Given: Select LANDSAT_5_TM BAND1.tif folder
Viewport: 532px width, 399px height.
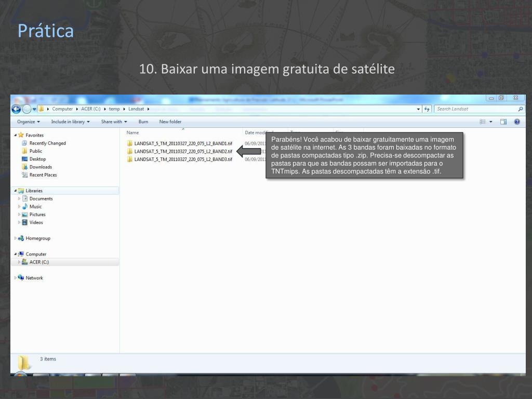Looking at the screenshot, I should [183, 143].
